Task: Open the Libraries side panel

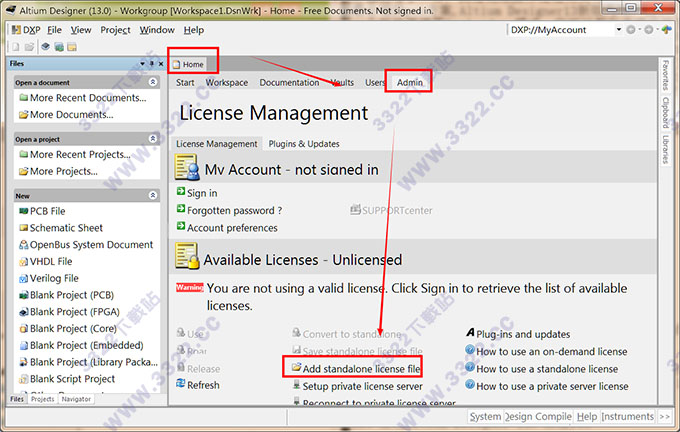Action: click(x=665, y=149)
